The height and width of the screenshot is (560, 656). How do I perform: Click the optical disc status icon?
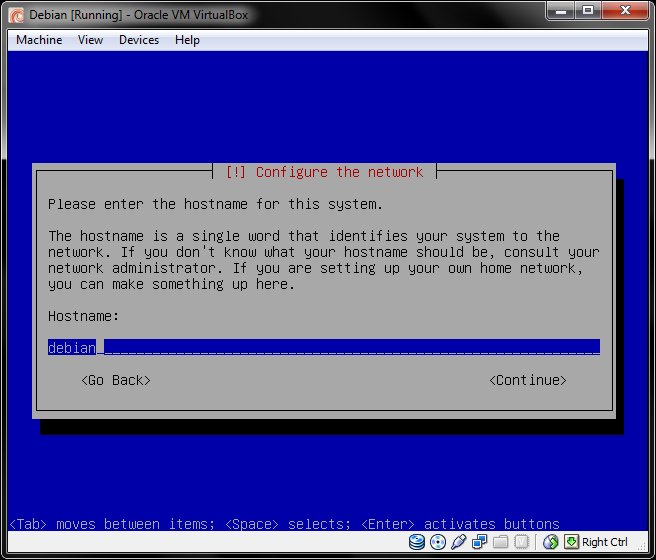pyautogui.click(x=438, y=542)
